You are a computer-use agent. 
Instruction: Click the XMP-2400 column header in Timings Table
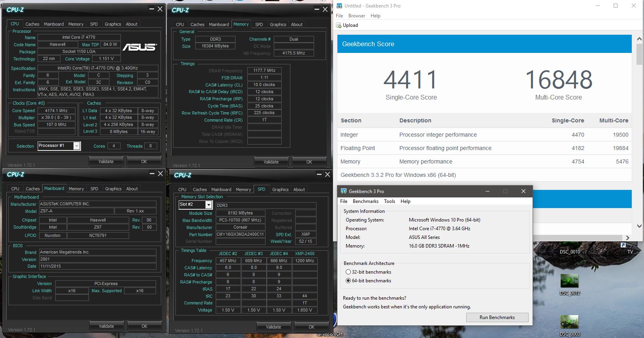coord(305,253)
